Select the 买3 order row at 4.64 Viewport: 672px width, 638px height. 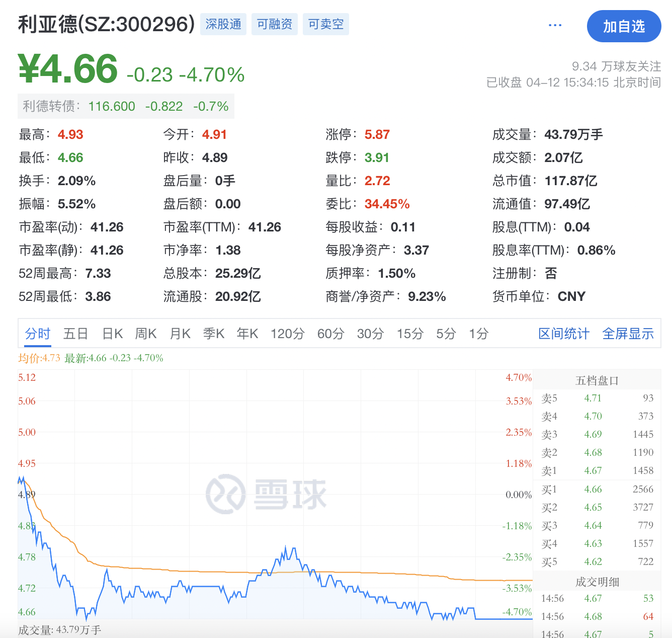[597, 525]
